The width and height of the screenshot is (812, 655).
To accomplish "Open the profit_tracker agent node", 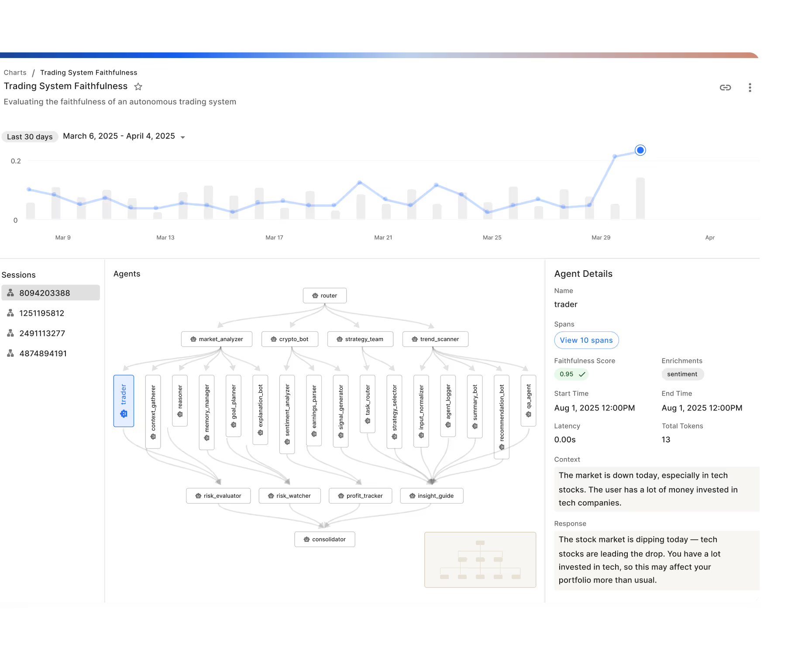I will [x=360, y=496].
